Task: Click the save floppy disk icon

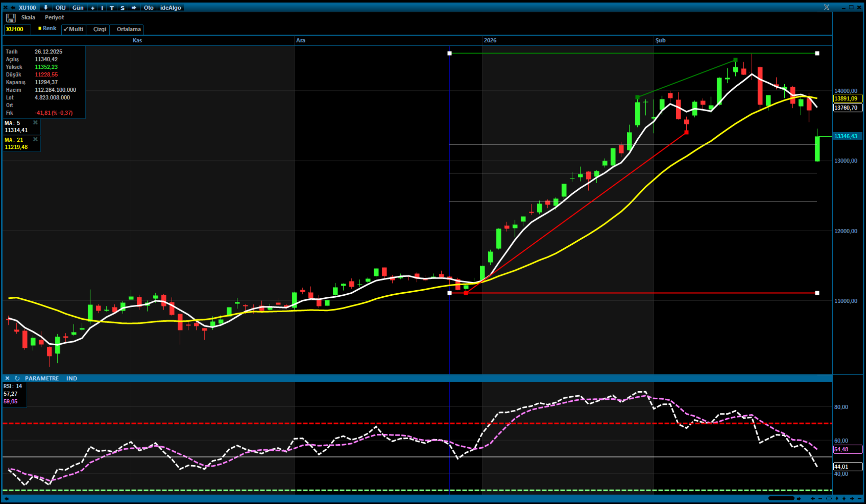Action: tap(11, 18)
